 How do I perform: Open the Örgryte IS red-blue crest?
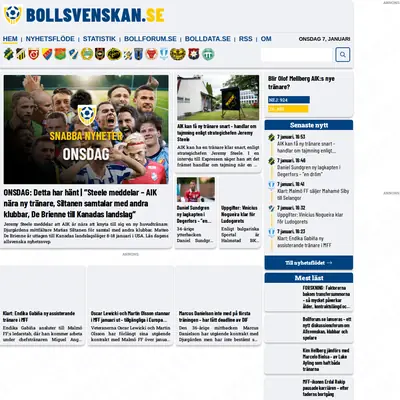194,54
